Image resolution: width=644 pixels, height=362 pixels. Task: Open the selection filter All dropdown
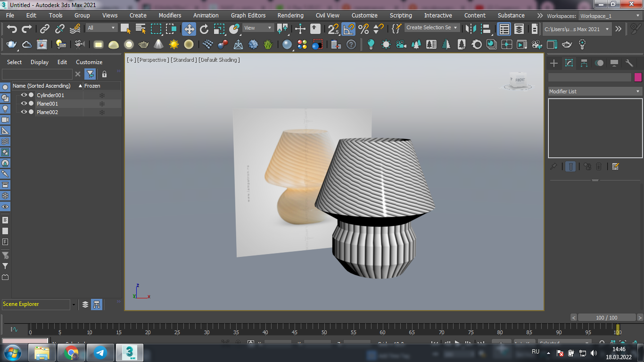point(101,28)
